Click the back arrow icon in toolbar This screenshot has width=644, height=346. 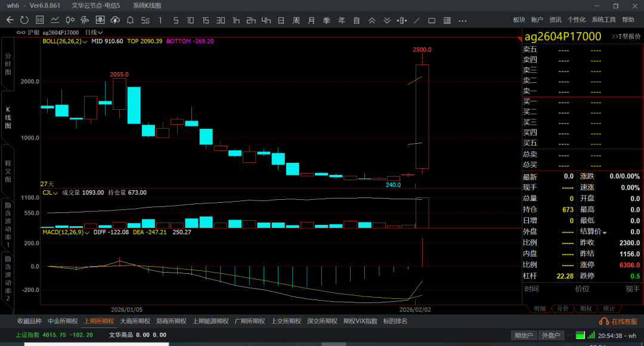click(10, 20)
